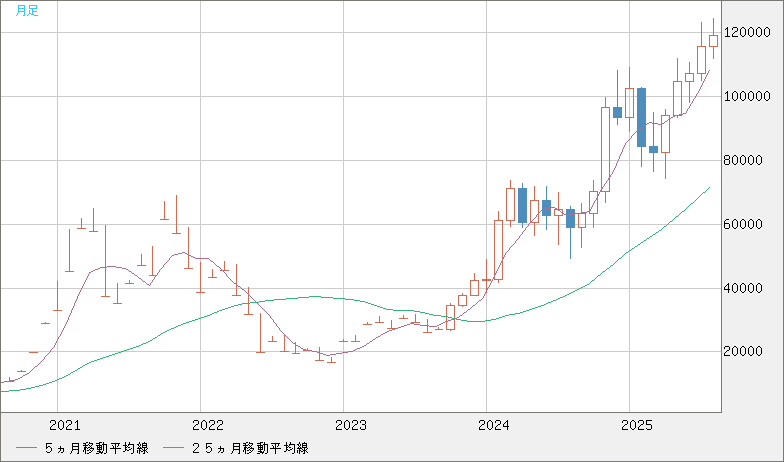Image resolution: width=784 pixels, height=462 pixels.
Task: Click the 2022 year axis label
Action: tap(208, 426)
